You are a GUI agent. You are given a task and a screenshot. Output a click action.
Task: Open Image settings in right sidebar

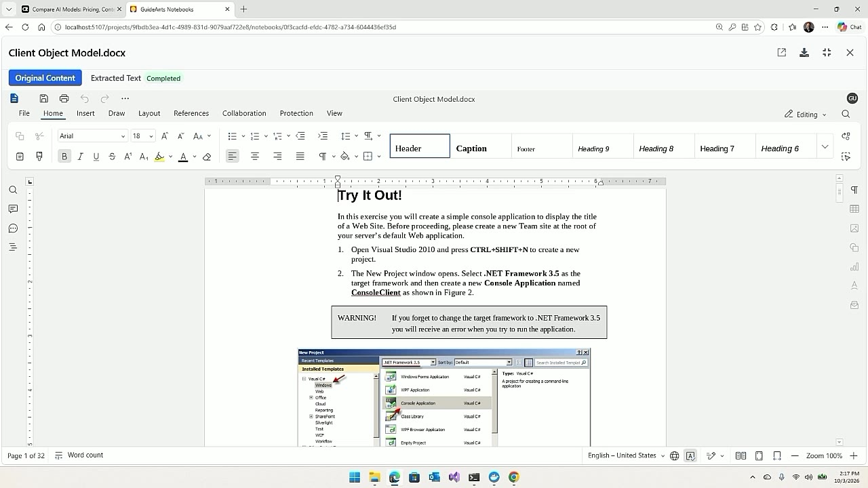pyautogui.click(x=854, y=228)
